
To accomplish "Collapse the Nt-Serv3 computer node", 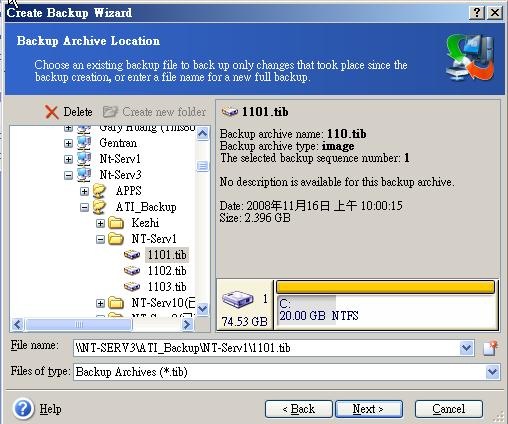I will [x=68, y=175].
